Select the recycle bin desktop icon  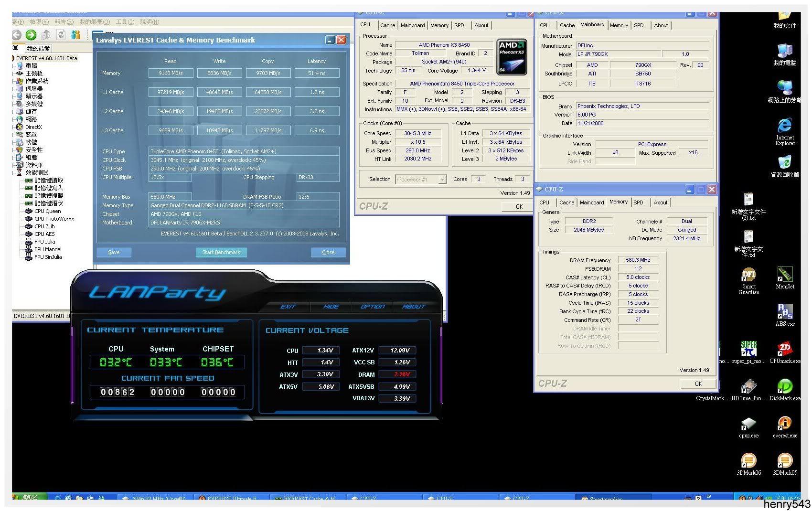pyautogui.click(x=785, y=166)
